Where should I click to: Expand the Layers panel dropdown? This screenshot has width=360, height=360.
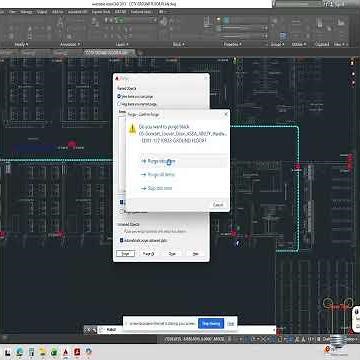[121, 44]
